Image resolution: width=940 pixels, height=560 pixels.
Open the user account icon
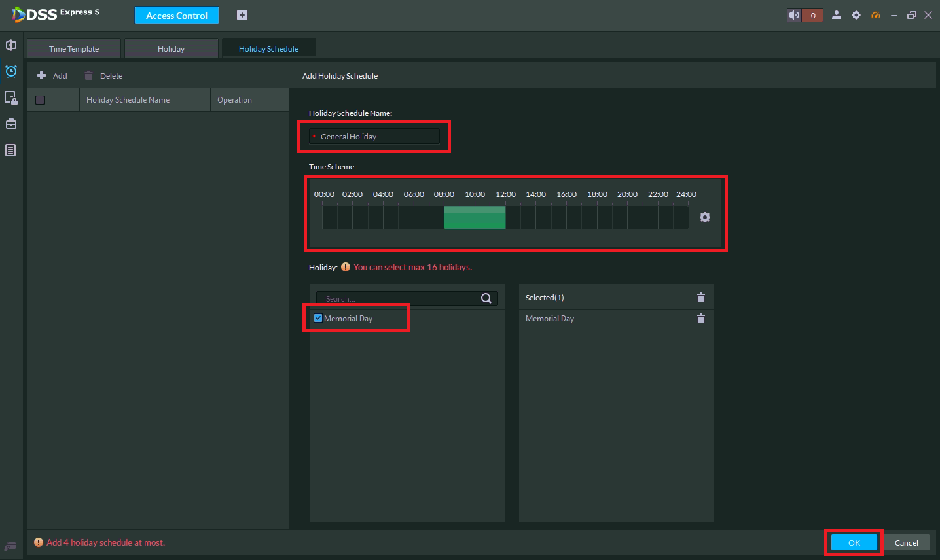836,15
